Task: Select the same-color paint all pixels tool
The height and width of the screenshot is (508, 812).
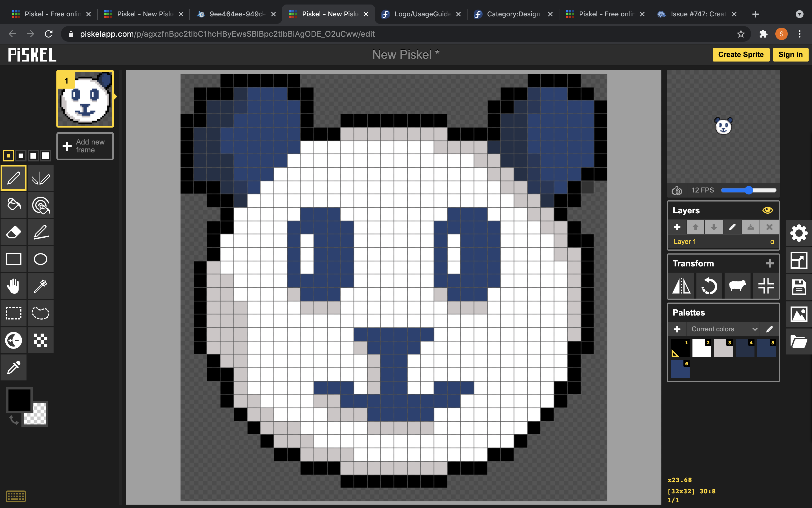Action: [41, 205]
